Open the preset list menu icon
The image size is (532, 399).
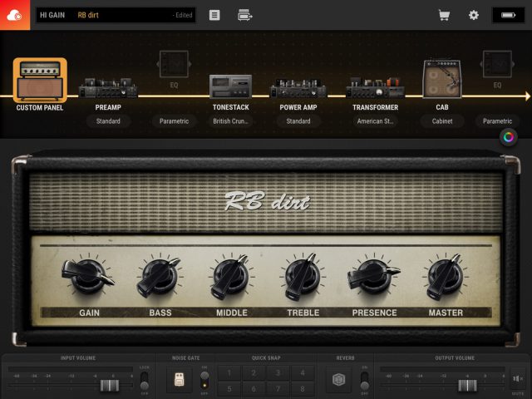(x=214, y=15)
